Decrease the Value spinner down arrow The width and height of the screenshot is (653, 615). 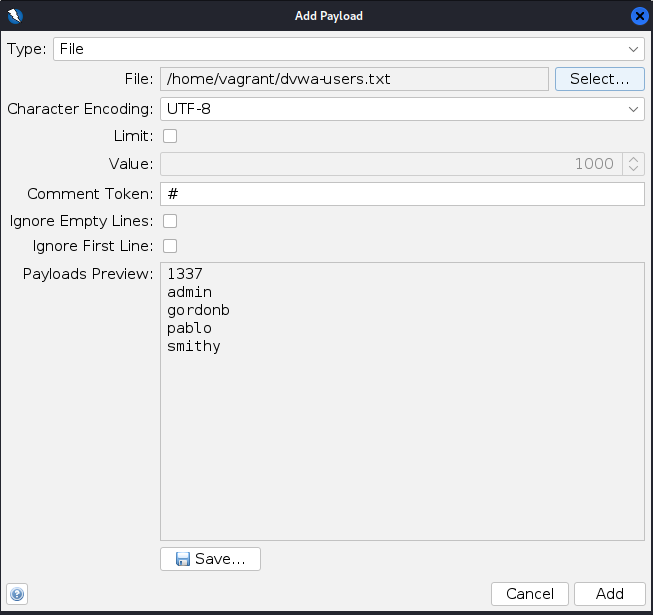tap(633, 169)
